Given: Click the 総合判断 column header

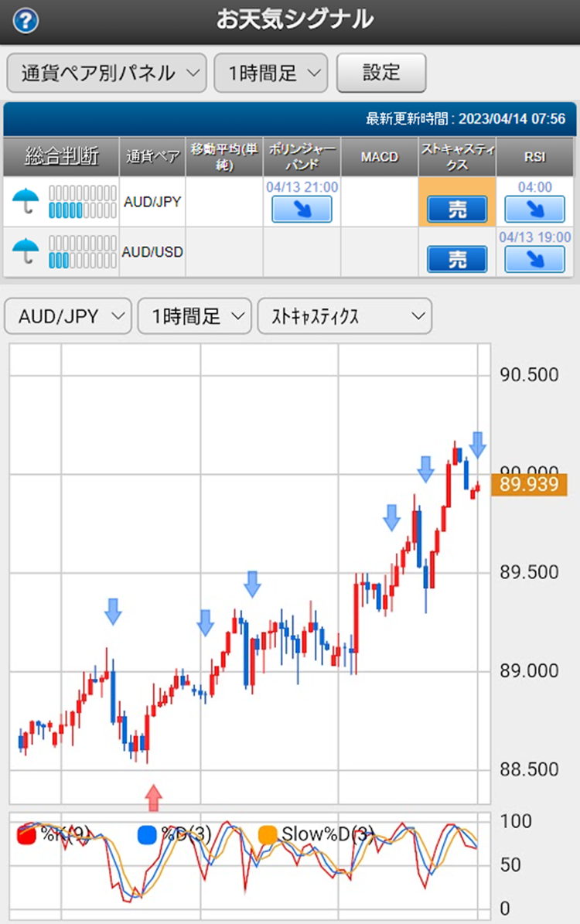Looking at the screenshot, I should pyautogui.click(x=61, y=157).
